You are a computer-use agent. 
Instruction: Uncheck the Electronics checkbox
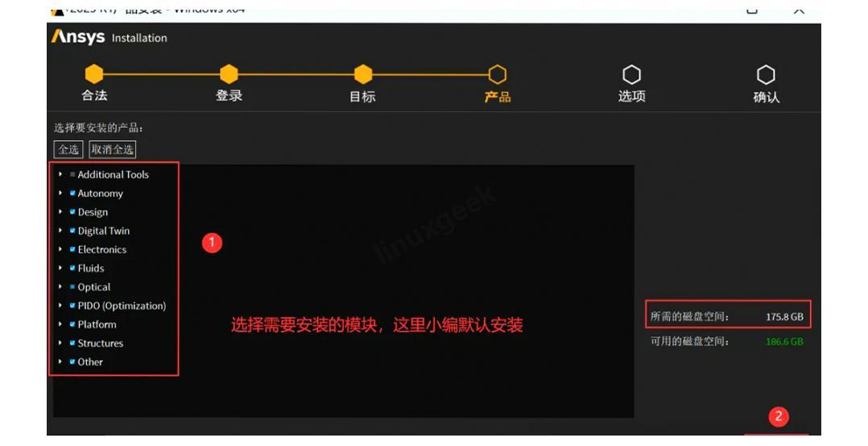click(x=72, y=250)
